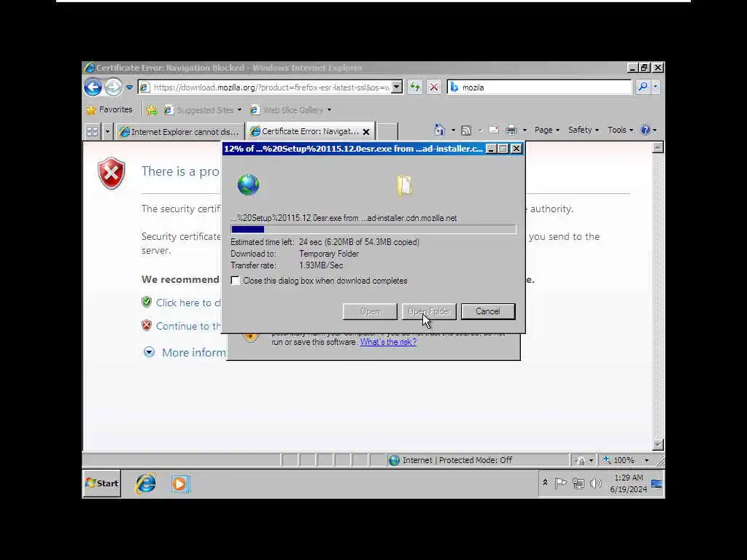Click the Print icon in command bar

[x=511, y=130]
